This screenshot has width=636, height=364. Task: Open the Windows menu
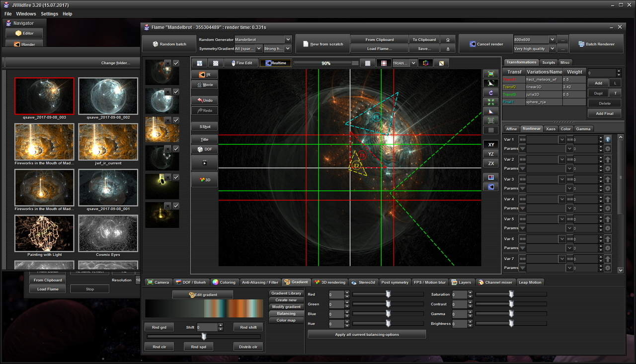[26, 14]
